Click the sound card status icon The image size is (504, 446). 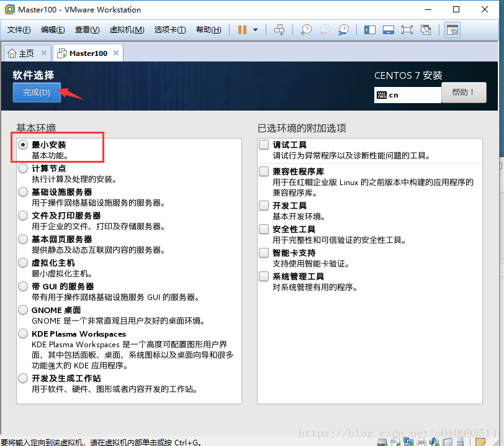pos(434,442)
